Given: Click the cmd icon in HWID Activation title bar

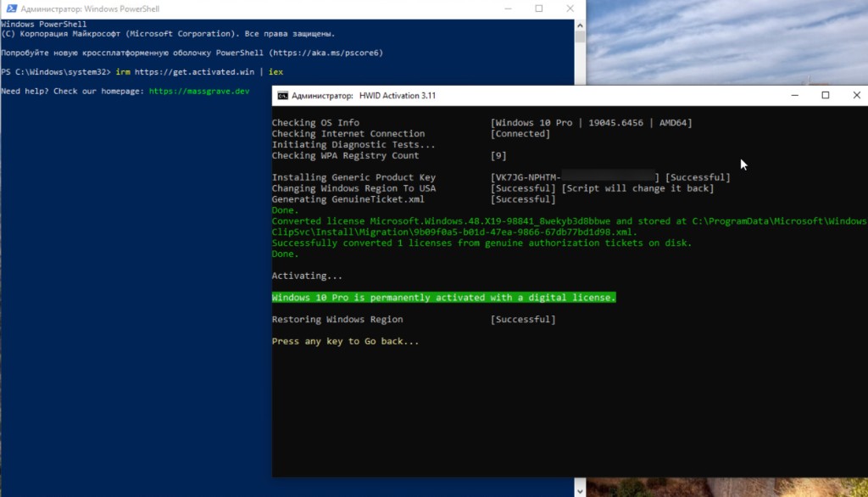Looking at the screenshot, I should (x=282, y=95).
